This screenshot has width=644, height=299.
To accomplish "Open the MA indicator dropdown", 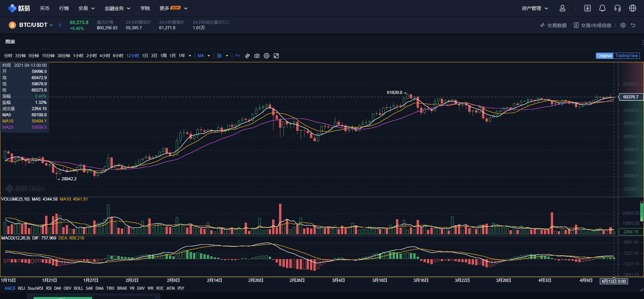I will tap(204, 56).
